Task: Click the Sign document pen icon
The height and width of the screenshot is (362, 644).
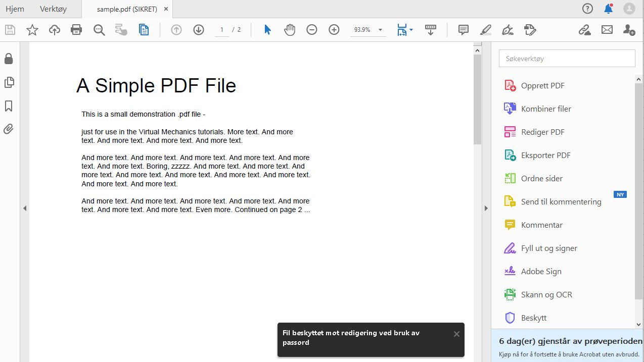Action: [508, 30]
